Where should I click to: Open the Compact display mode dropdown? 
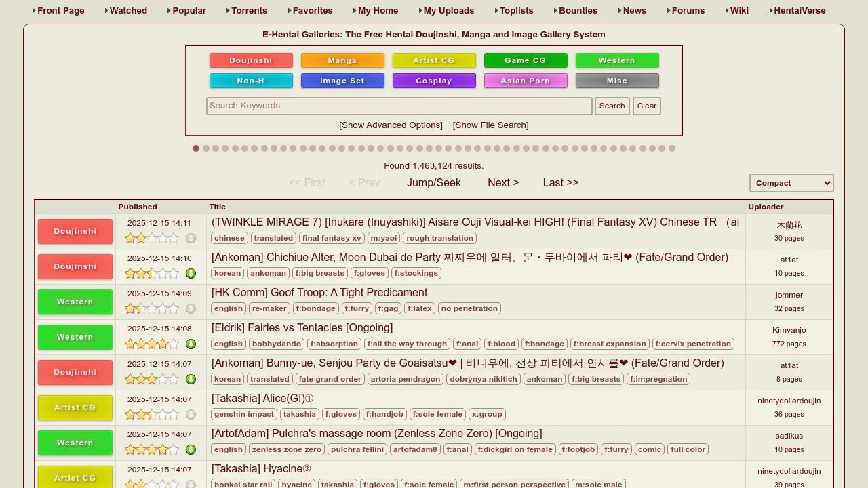pos(791,183)
